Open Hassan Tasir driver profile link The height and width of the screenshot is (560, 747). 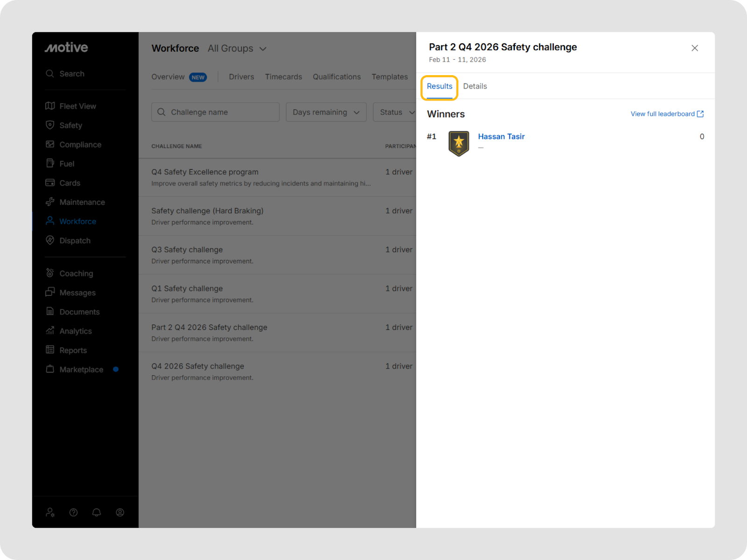[x=501, y=137]
